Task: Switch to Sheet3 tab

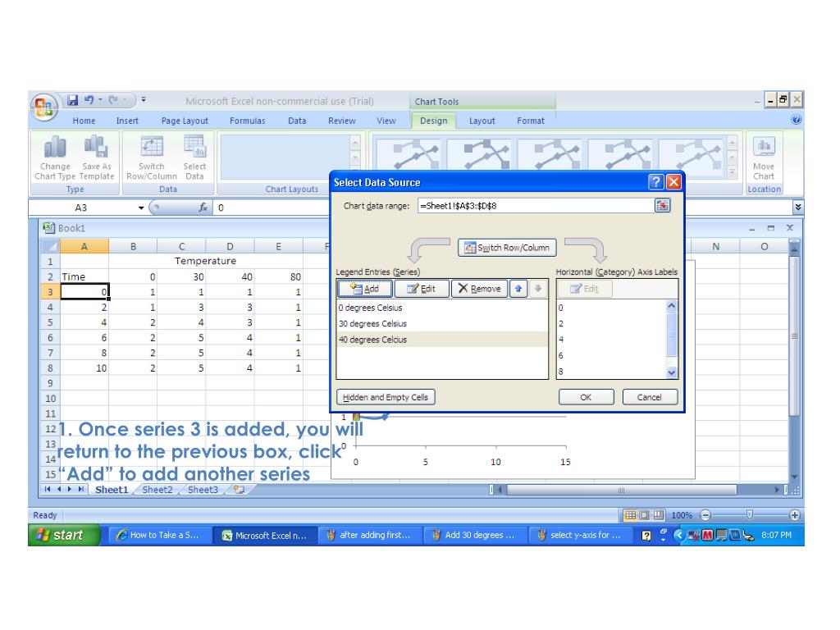Action: click(x=203, y=490)
